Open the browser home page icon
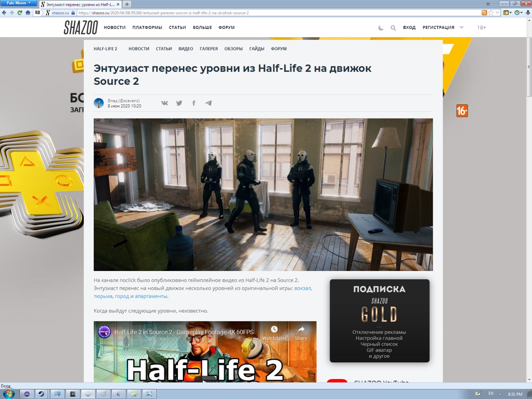The height and width of the screenshot is (399, 532). click(x=28, y=12)
